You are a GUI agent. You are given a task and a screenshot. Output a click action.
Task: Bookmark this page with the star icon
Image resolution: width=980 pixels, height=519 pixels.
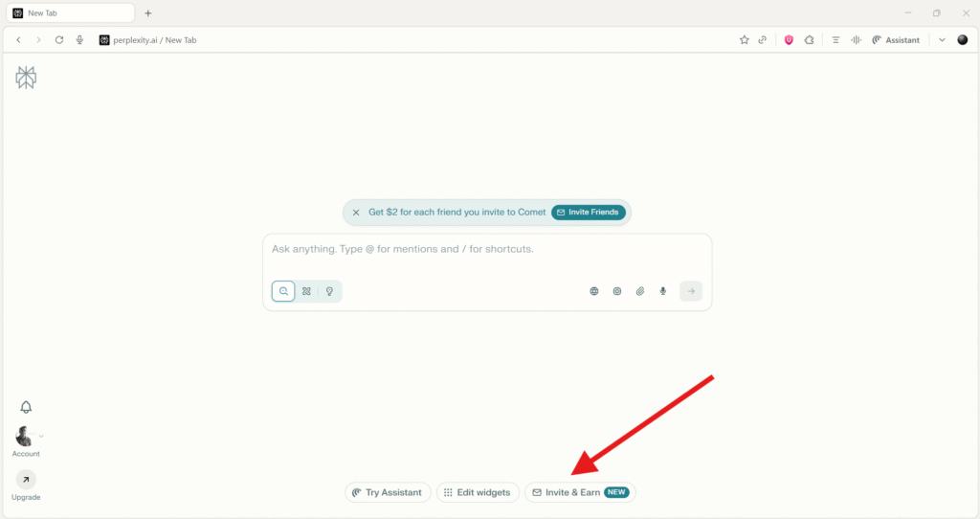tap(744, 40)
